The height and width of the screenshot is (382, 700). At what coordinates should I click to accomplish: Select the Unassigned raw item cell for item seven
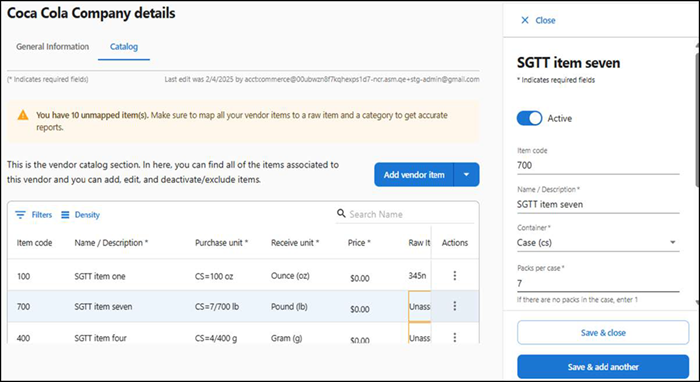click(420, 307)
